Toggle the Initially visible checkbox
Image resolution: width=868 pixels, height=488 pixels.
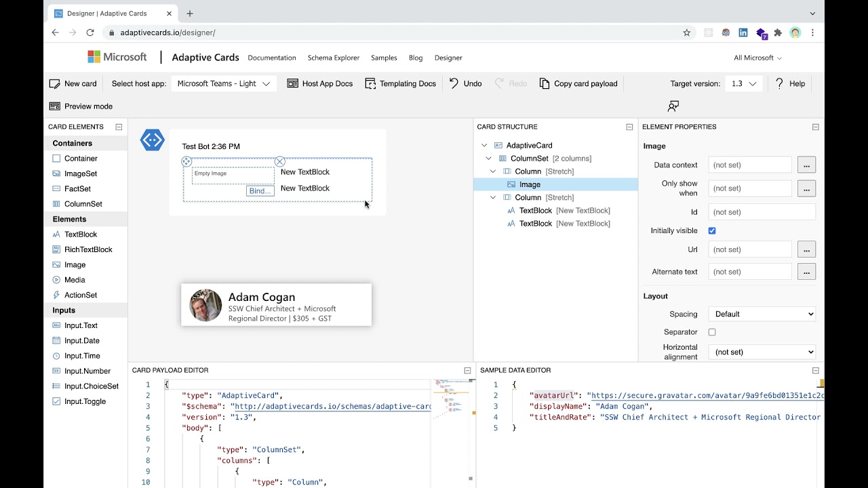712,231
